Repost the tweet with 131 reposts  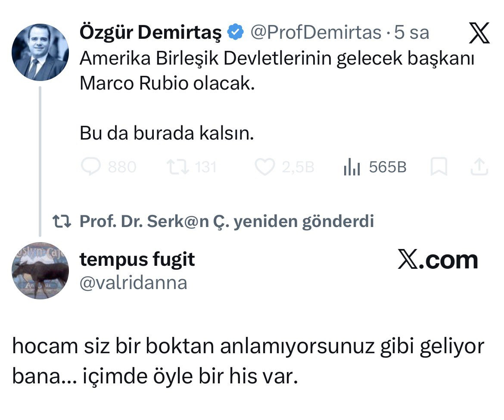point(177,167)
